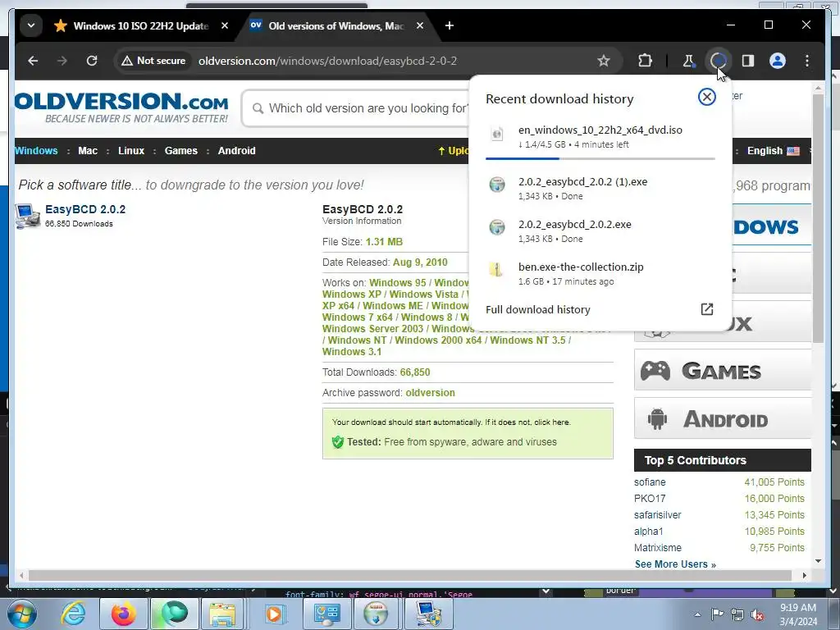The height and width of the screenshot is (630, 840).
Task: Open the Android nav menu item
Action: (237, 151)
